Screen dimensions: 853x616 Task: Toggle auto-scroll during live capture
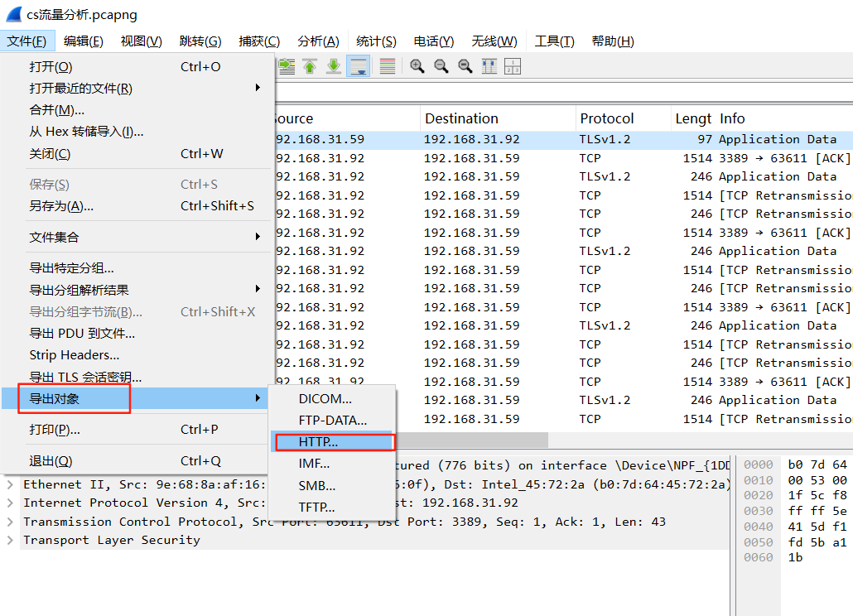[359, 66]
